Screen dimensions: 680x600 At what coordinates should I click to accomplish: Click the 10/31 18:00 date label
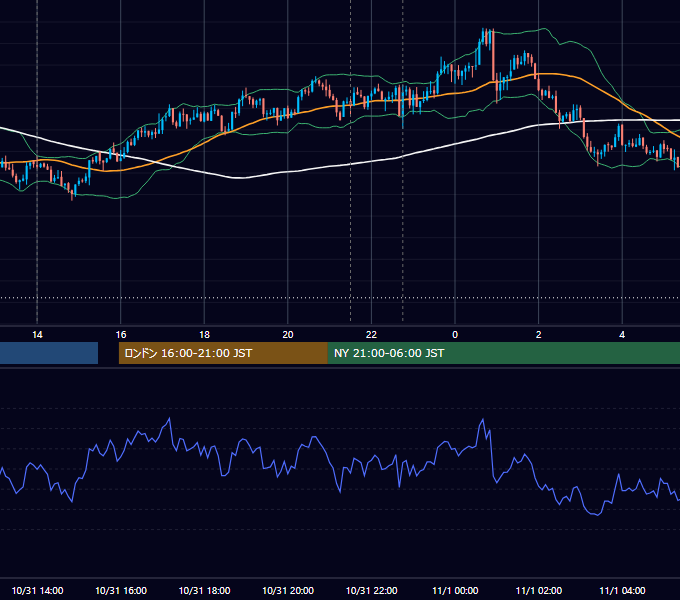204,590
